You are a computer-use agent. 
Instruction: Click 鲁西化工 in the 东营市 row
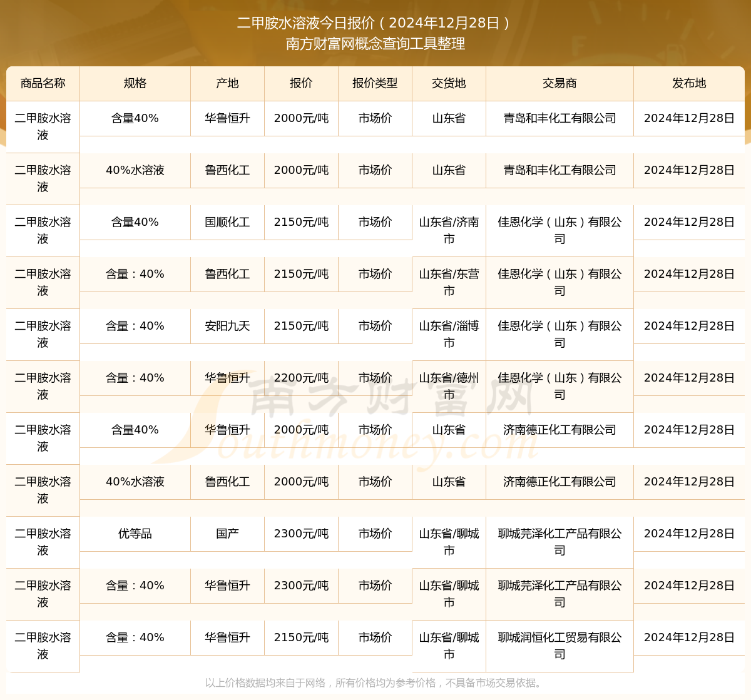[227, 274]
